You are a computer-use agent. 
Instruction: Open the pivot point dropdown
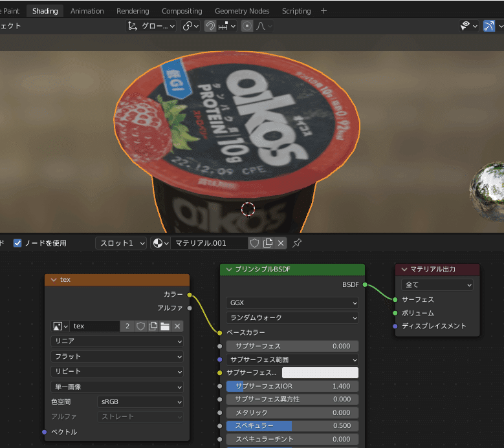tap(191, 26)
